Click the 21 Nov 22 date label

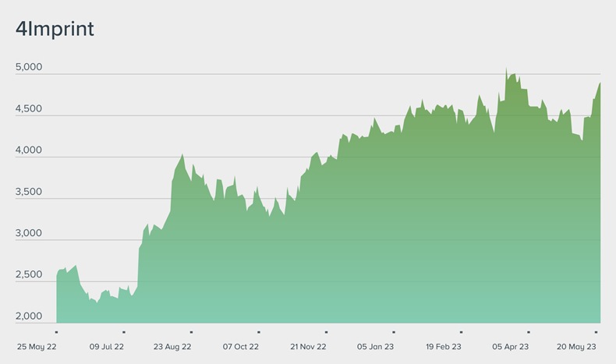[308, 347]
